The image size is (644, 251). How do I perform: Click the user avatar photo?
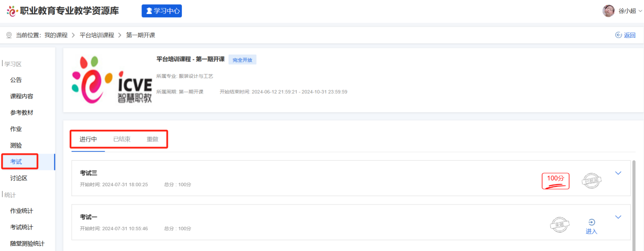[608, 11]
